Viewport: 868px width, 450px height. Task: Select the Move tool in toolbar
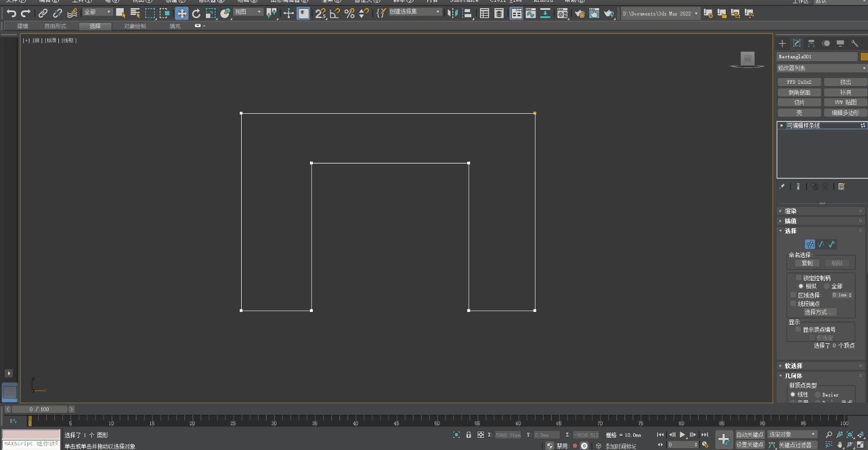(182, 13)
